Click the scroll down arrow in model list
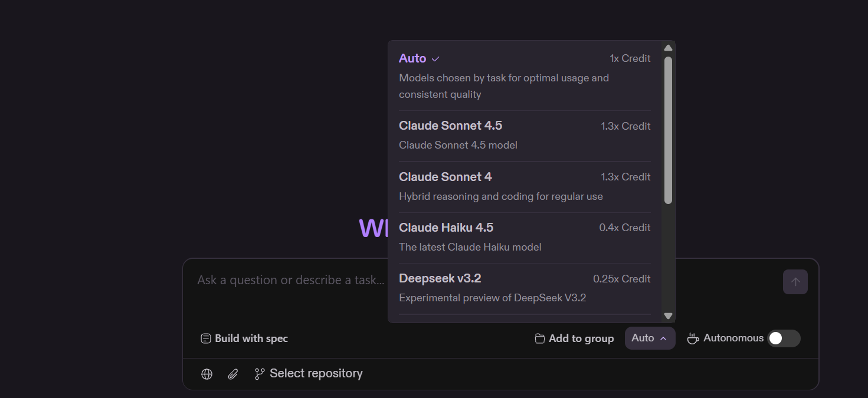Image resolution: width=868 pixels, height=398 pixels. [668, 316]
